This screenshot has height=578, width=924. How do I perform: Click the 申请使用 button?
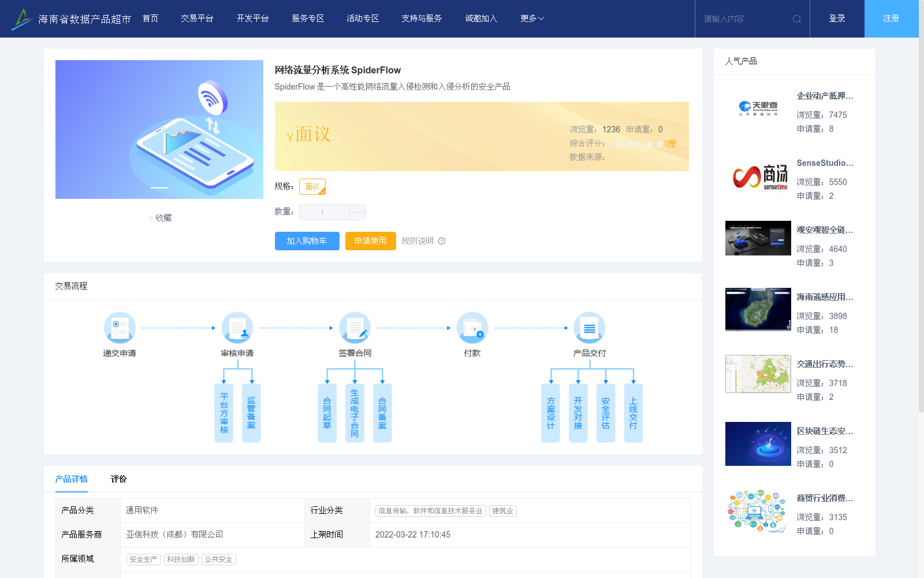[371, 241]
